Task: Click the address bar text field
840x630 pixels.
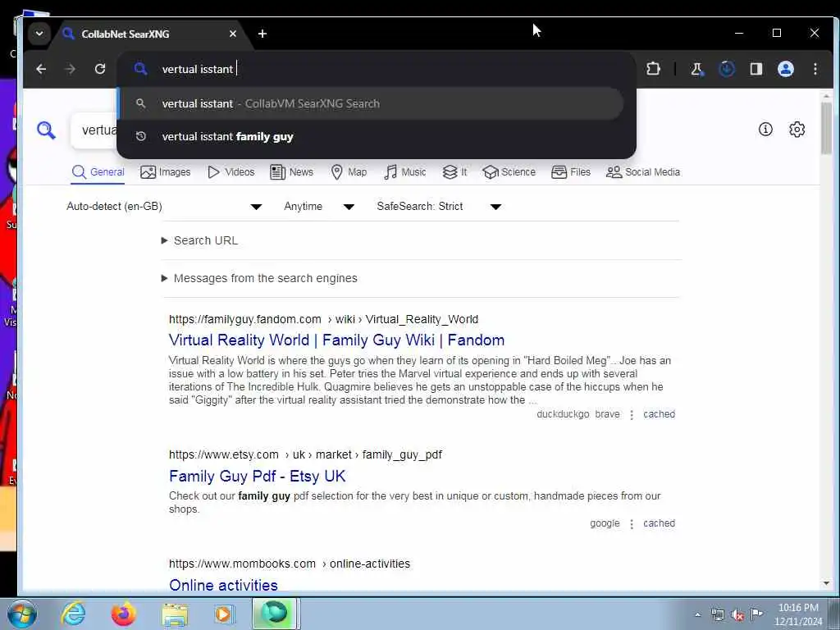Action: pyautogui.click(x=375, y=69)
